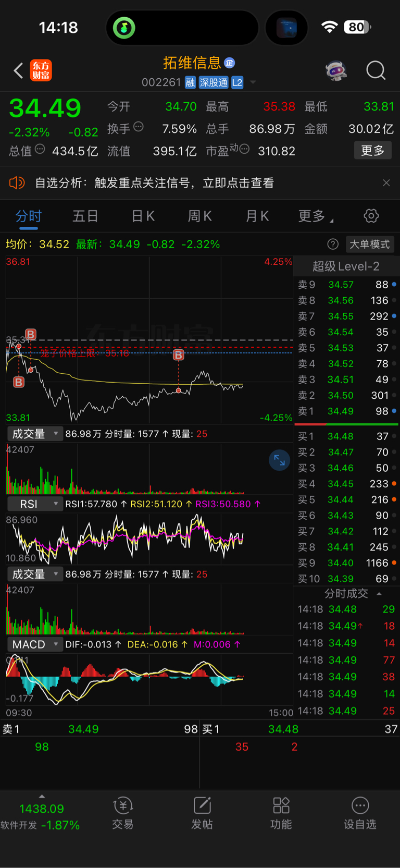Expand the 软件开发 sector index panel
The image size is (400, 868).
tap(41, 814)
